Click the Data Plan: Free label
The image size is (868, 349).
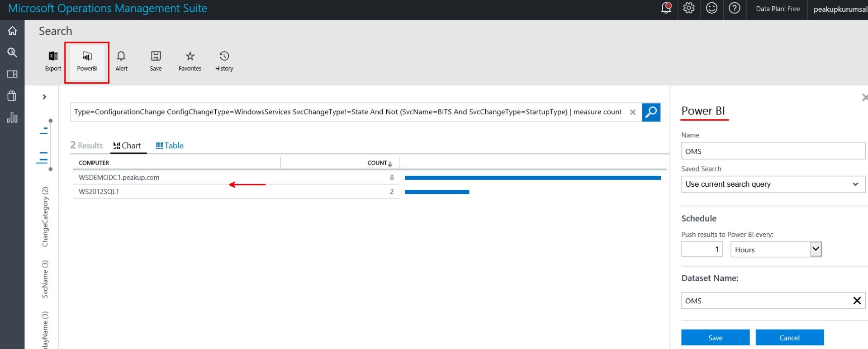pyautogui.click(x=778, y=9)
